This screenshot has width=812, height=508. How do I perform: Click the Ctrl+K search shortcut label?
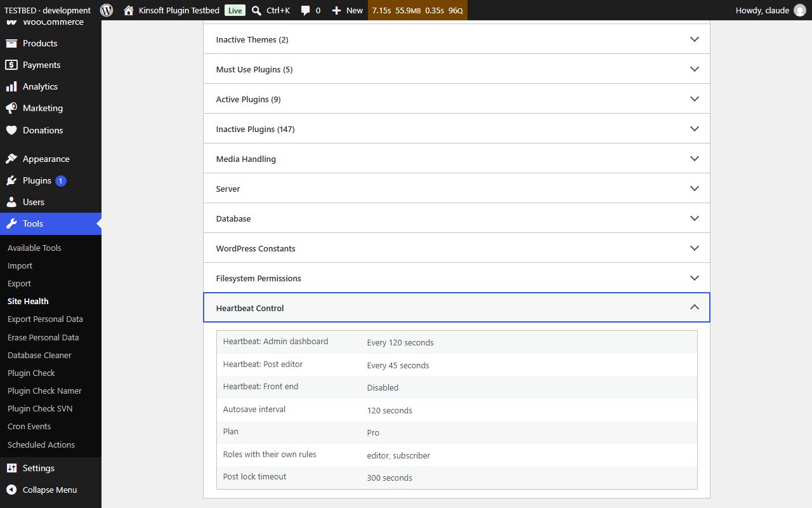pos(278,11)
